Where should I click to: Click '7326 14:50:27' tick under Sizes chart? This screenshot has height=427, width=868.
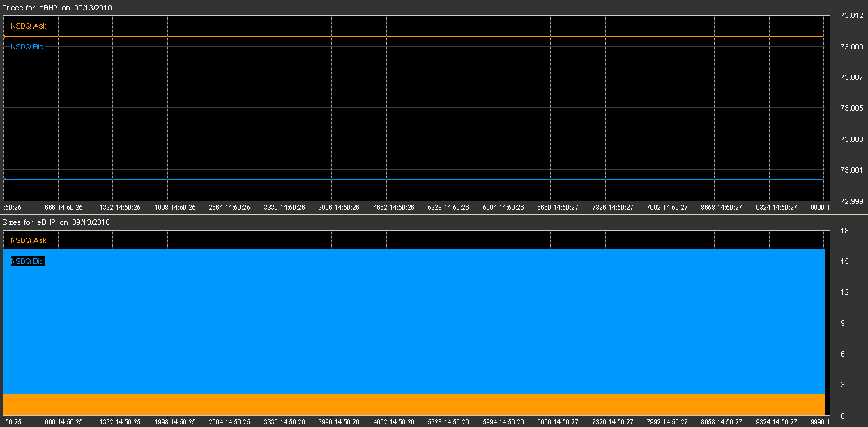612,422
